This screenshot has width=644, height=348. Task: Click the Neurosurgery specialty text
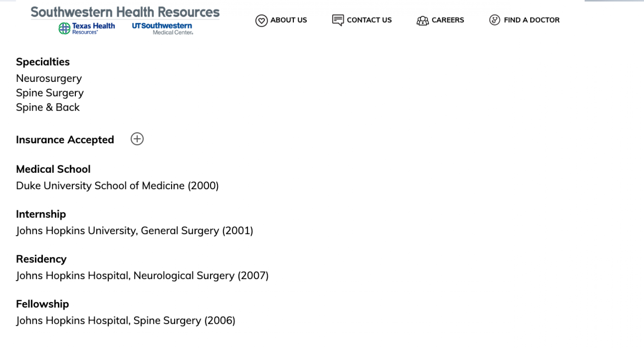49,78
